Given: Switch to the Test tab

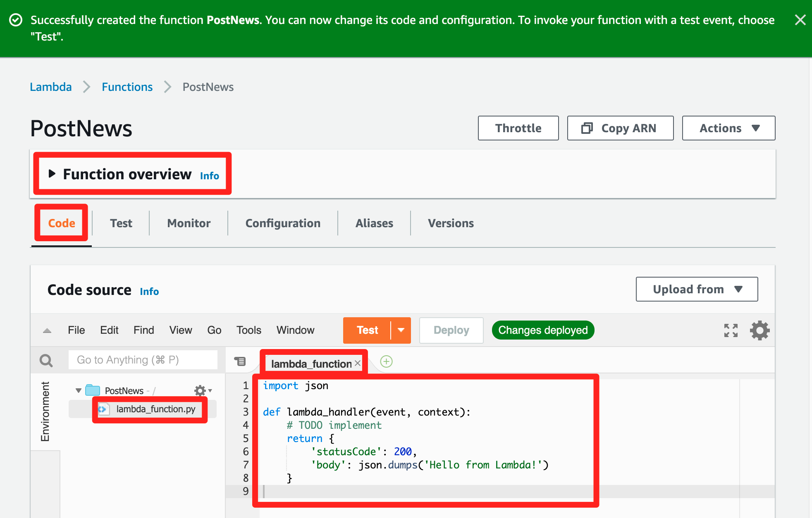Looking at the screenshot, I should tap(121, 223).
